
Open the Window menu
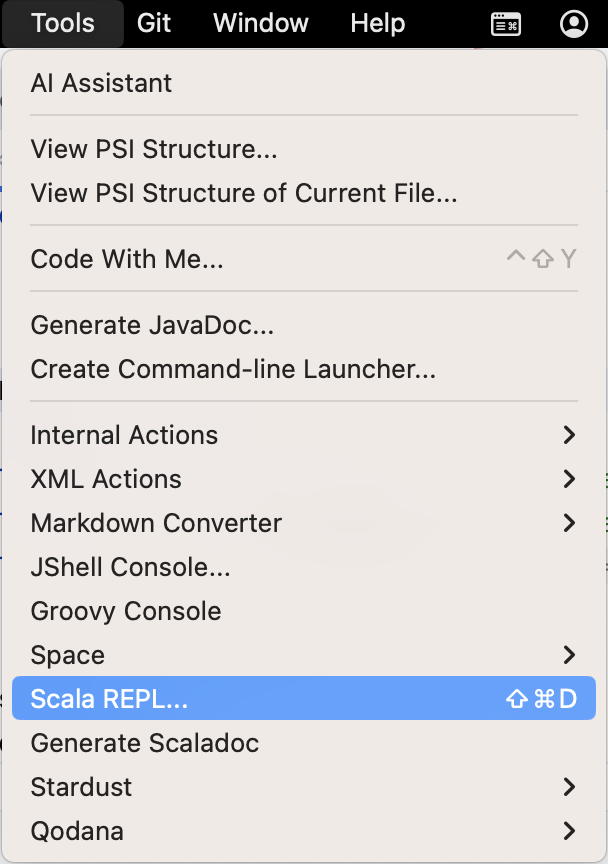(260, 23)
